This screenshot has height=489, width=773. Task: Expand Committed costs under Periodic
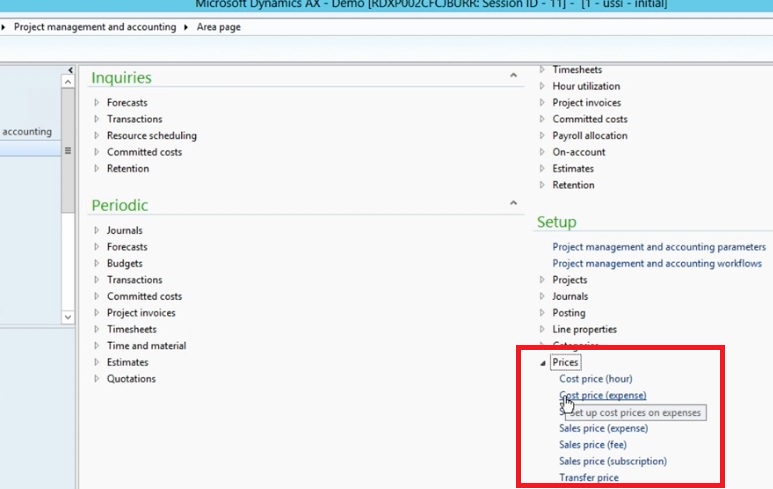click(x=97, y=296)
